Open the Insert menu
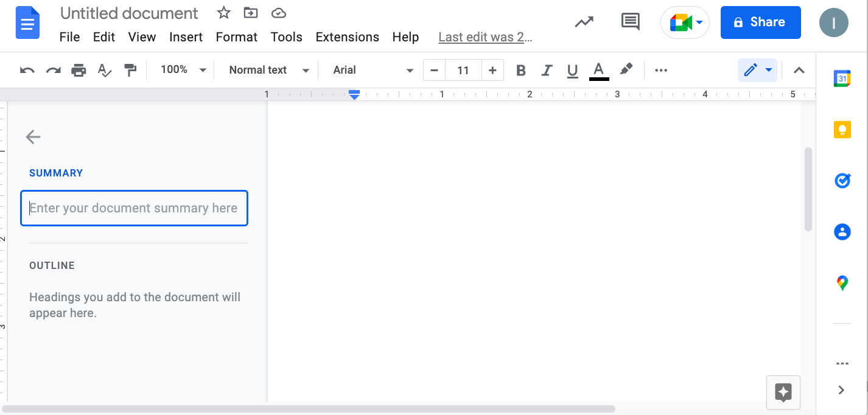 [x=186, y=37]
